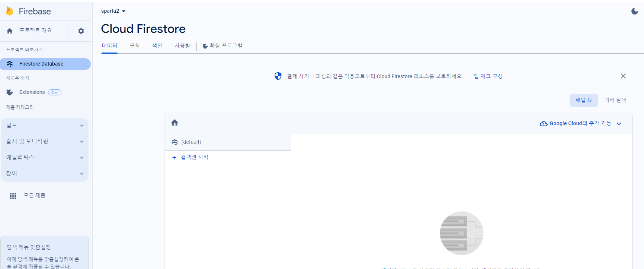
Task: Expand the 빌드 category
Action: click(45, 126)
